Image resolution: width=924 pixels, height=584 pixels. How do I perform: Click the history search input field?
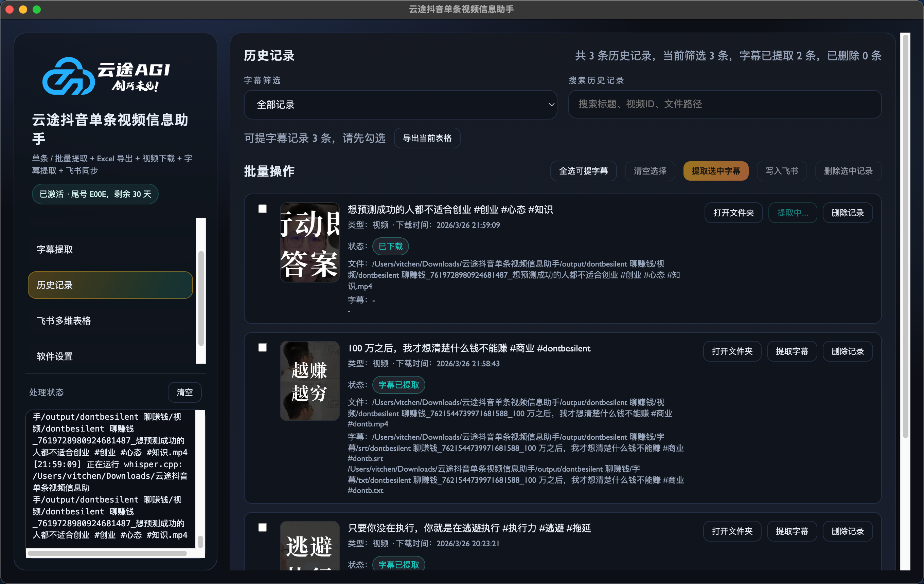click(x=725, y=104)
